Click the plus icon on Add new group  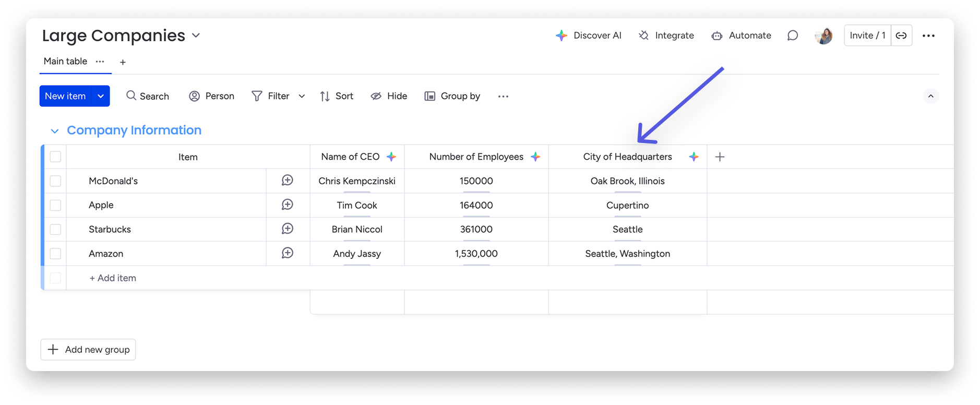point(53,349)
